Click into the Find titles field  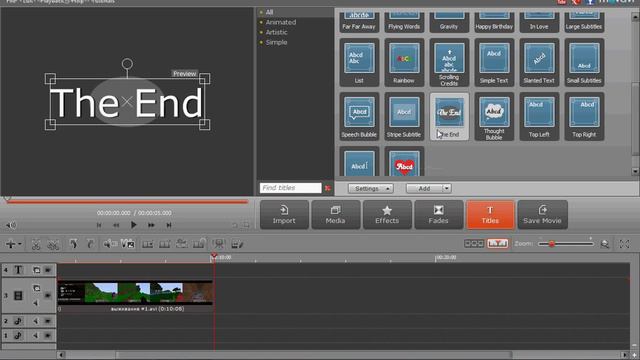point(291,188)
